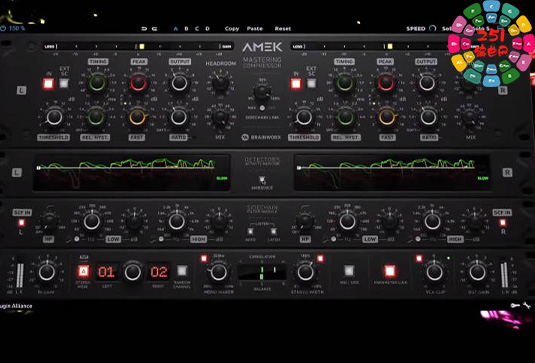Toggle the PARAMETER LINK button
This screenshot has height=363, width=535.
pos(390,271)
